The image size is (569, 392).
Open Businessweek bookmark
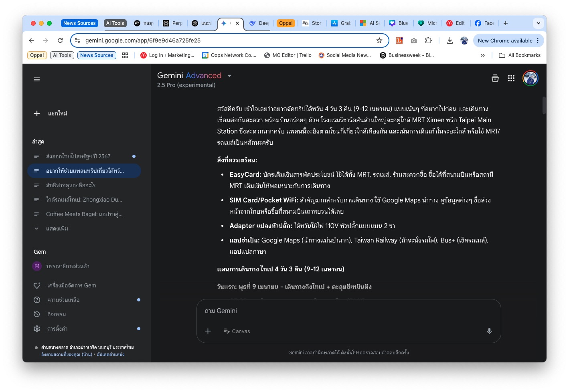(407, 55)
